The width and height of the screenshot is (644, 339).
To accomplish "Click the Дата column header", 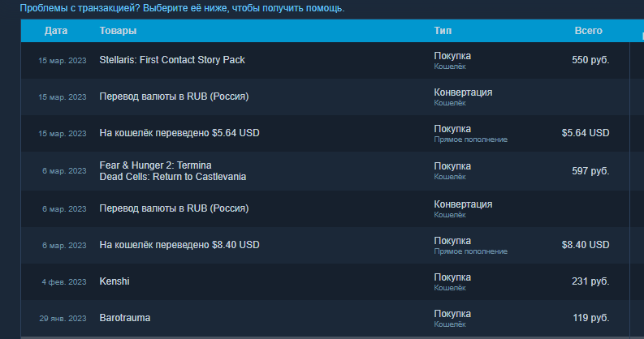I will 56,31.
